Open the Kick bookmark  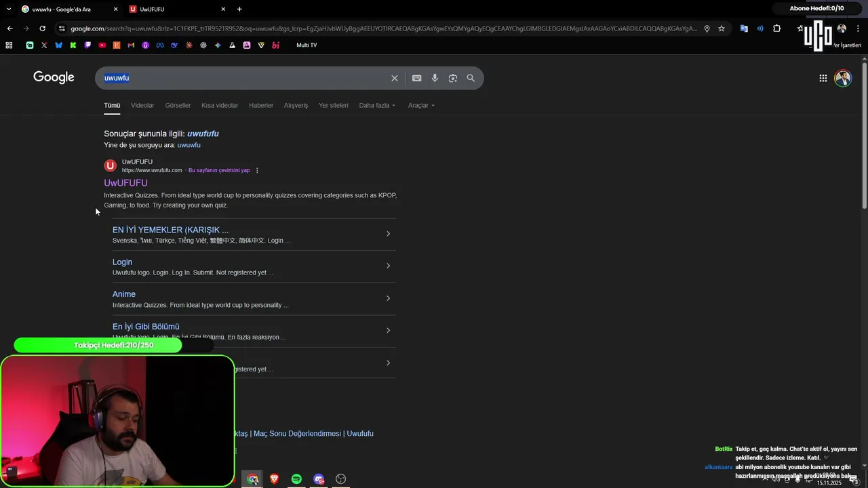click(x=73, y=45)
